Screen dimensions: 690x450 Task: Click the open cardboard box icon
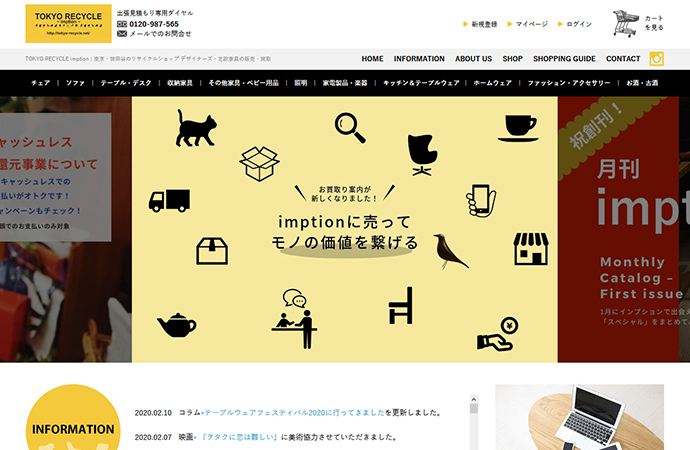coord(259,164)
